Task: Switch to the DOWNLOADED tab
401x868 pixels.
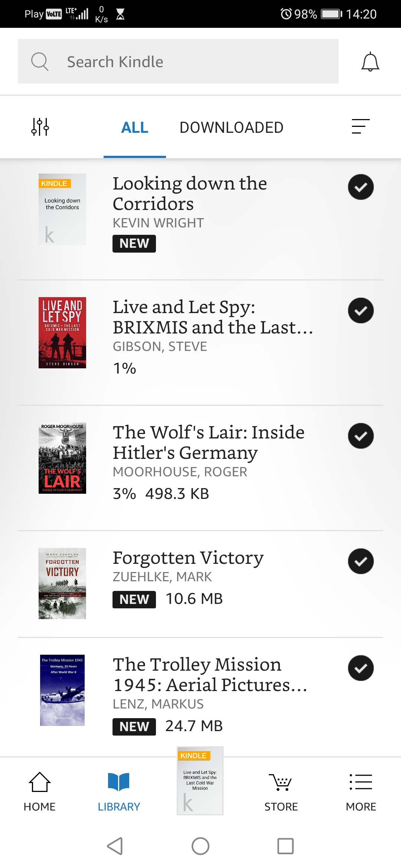Action: 231,127
